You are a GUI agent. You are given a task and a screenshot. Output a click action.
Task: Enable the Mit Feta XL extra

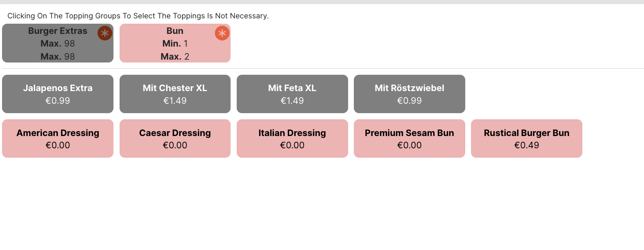(x=292, y=94)
